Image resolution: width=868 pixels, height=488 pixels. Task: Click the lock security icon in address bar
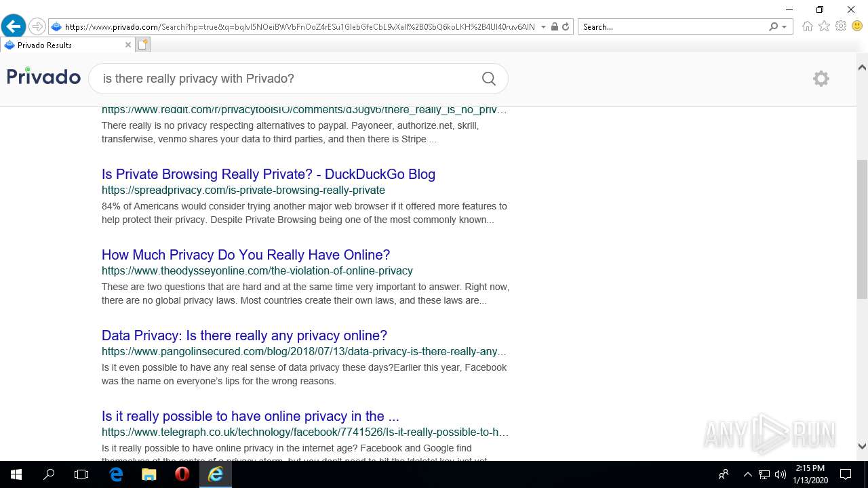coord(555,27)
